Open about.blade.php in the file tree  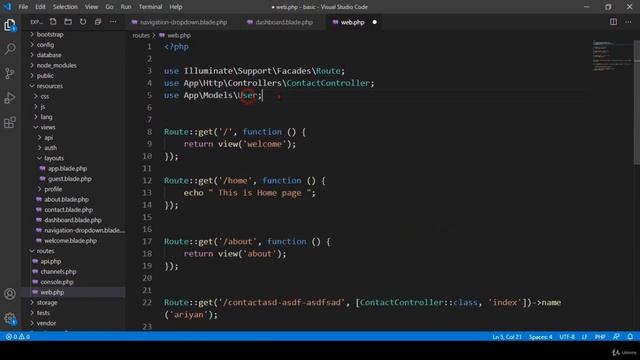pyautogui.click(x=66, y=199)
